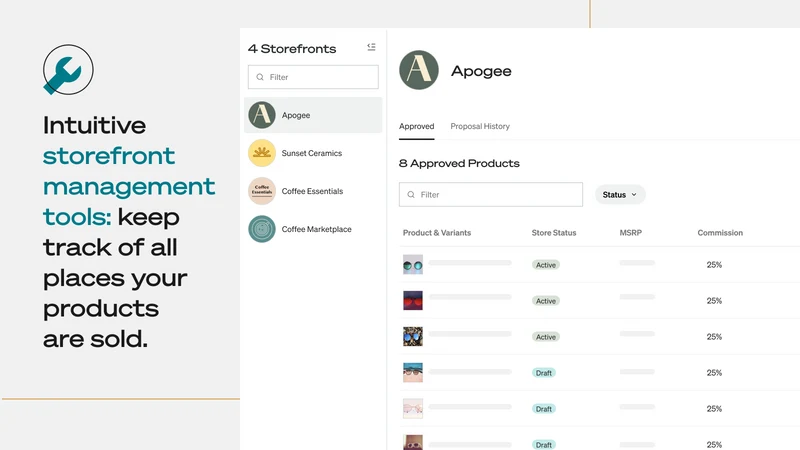
Task: Select the Sunset Ceramics storefront
Action: (x=313, y=153)
